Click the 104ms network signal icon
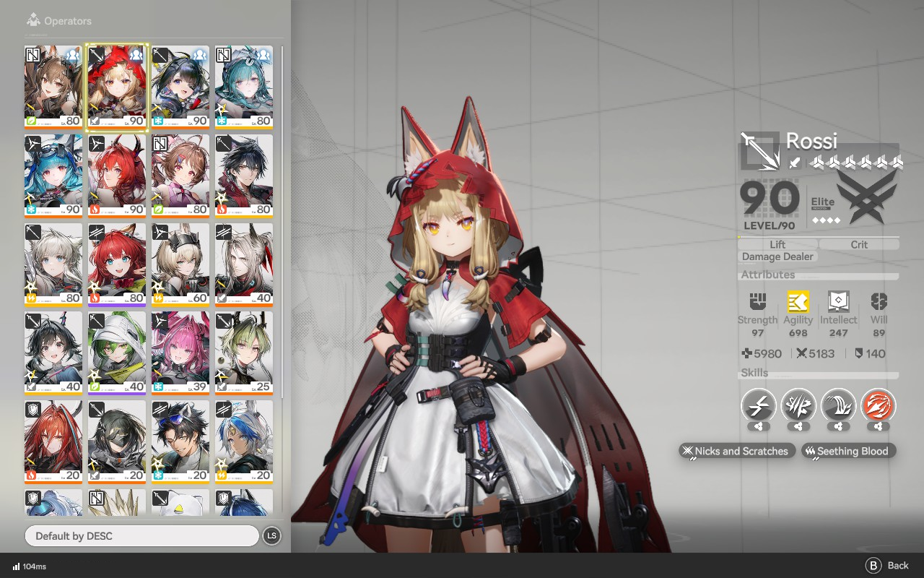Screen dimensions: 924x578 tap(16, 566)
